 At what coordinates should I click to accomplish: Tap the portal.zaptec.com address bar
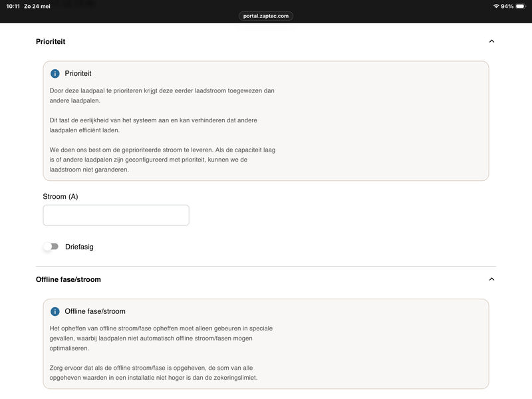265,16
